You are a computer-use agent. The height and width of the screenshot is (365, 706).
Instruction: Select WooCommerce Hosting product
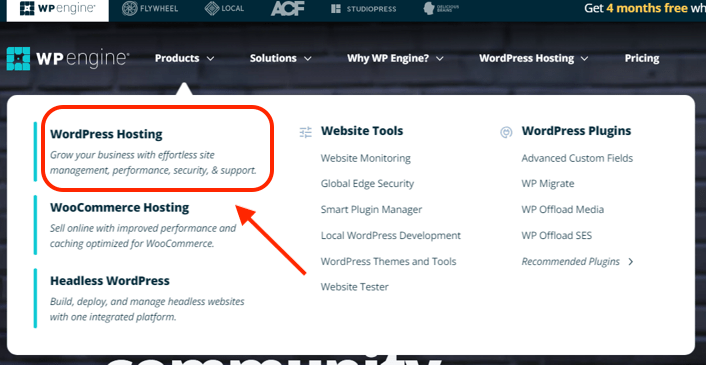tap(119, 207)
